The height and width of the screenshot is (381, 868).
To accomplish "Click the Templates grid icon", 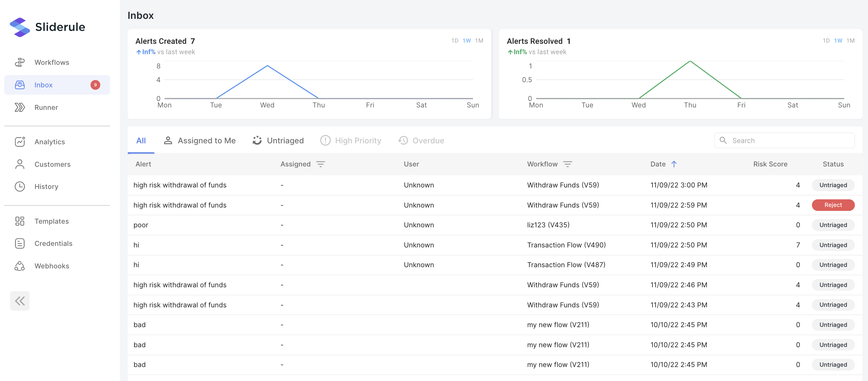I will click(20, 221).
